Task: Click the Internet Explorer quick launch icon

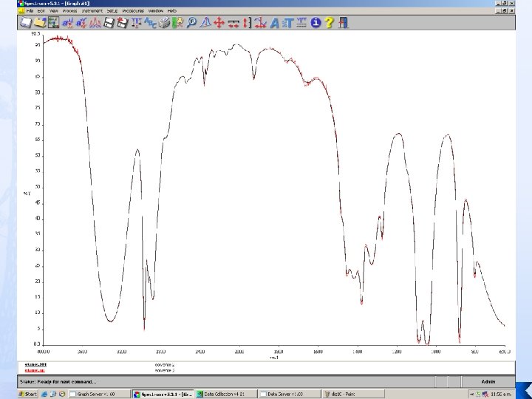Action: (44, 394)
